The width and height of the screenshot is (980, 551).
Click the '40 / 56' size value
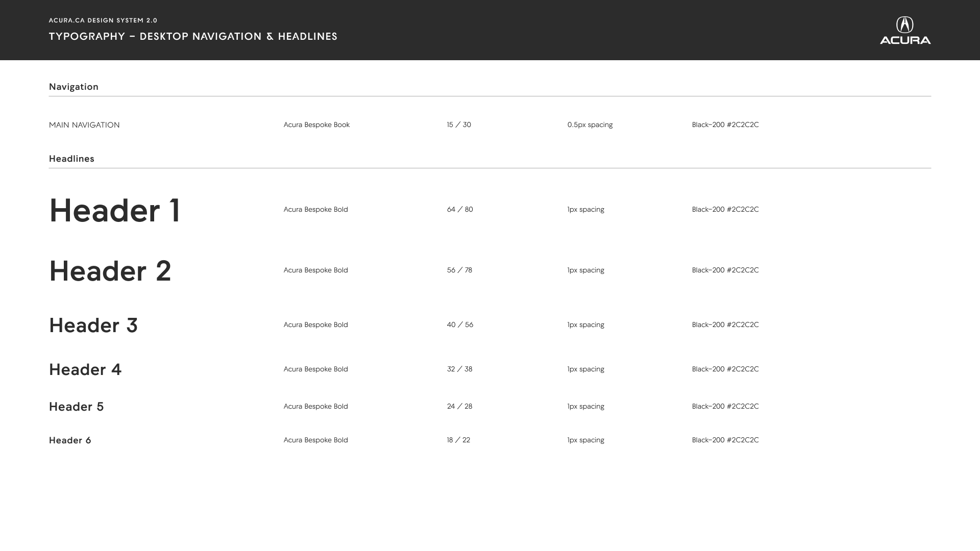[460, 325]
